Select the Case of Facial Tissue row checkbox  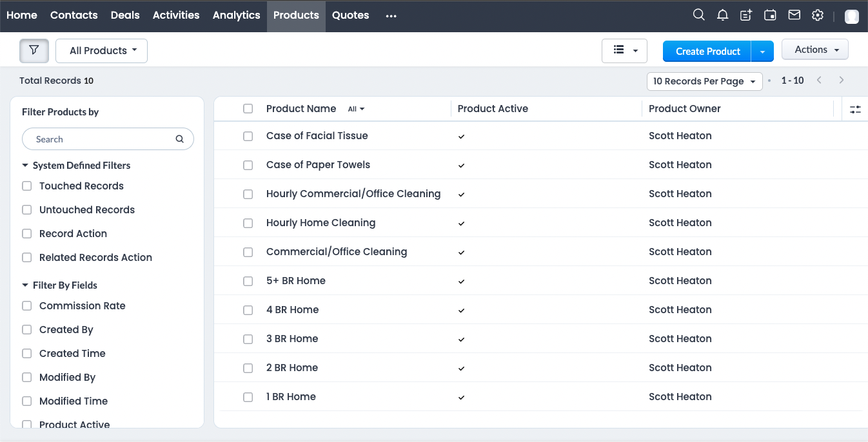pyautogui.click(x=248, y=136)
